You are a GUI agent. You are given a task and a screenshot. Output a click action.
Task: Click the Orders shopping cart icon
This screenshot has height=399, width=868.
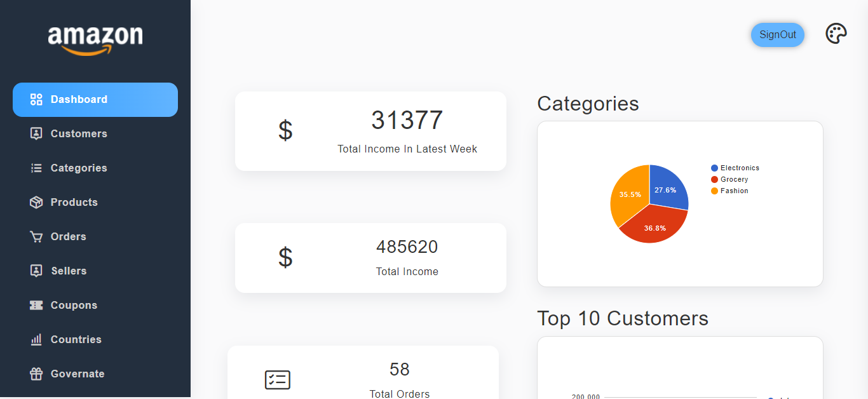[x=36, y=237]
